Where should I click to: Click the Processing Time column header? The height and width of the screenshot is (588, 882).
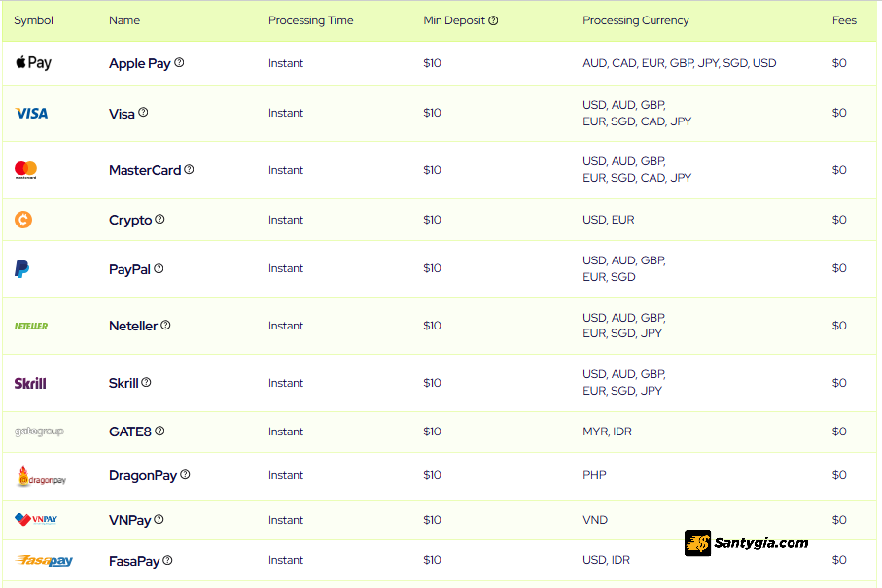(x=310, y=20)
